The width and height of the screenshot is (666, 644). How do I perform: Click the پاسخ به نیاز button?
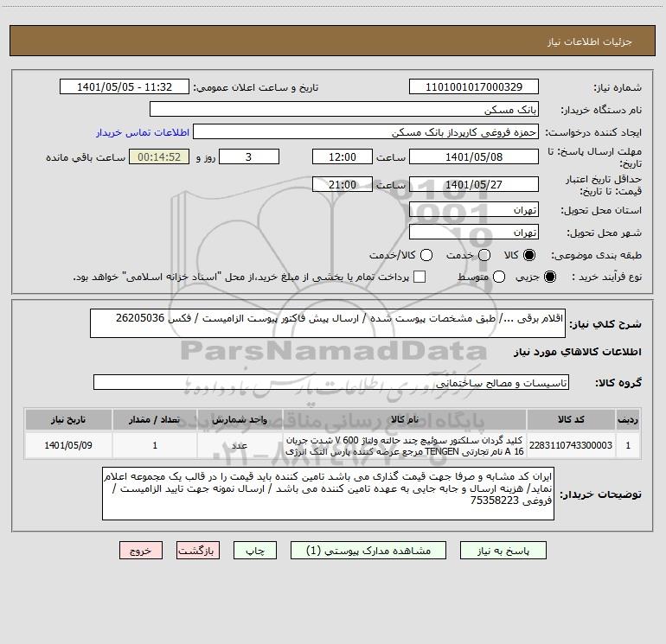click(503, 551)
